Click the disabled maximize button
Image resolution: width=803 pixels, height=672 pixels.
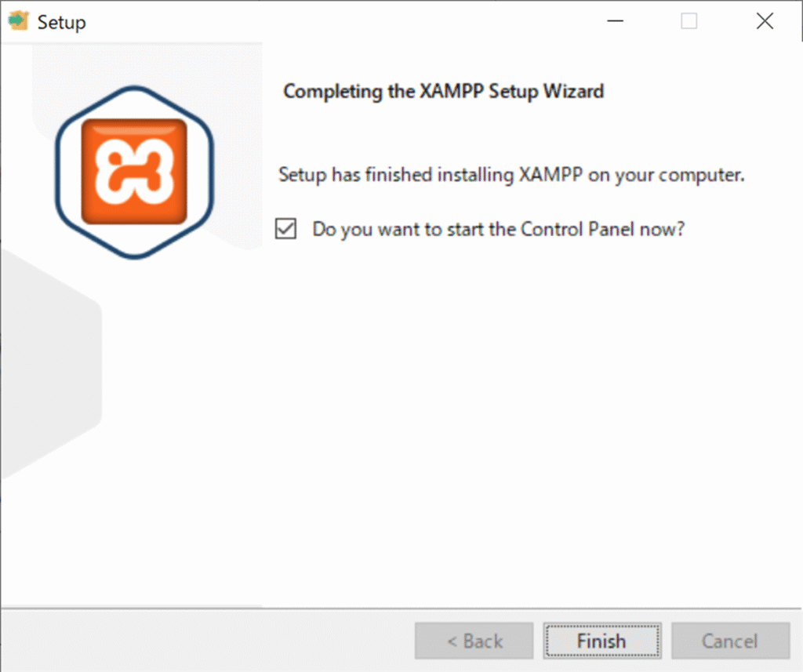[689, 22]
